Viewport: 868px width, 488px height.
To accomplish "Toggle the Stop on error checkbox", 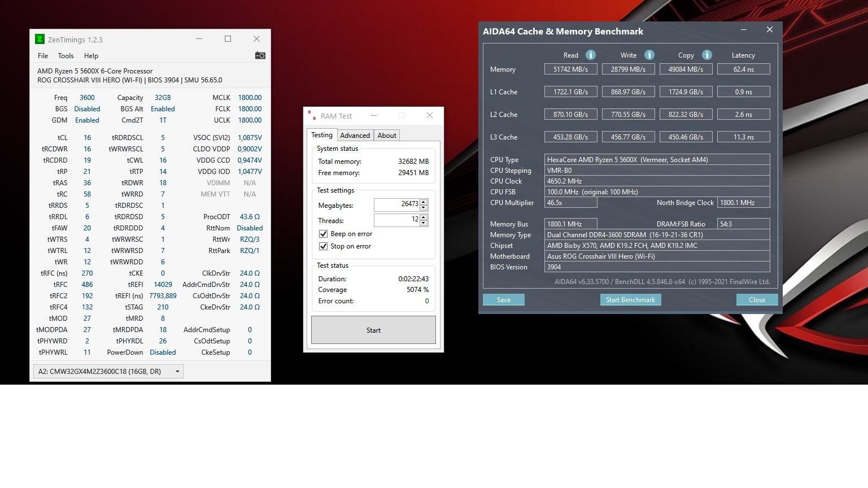I will tap(323, 246).
